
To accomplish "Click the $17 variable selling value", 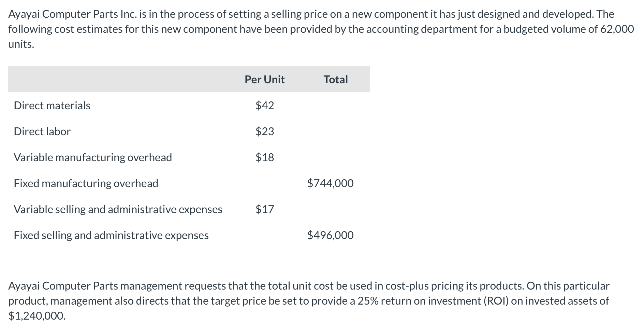I will (x=265, y=209).
